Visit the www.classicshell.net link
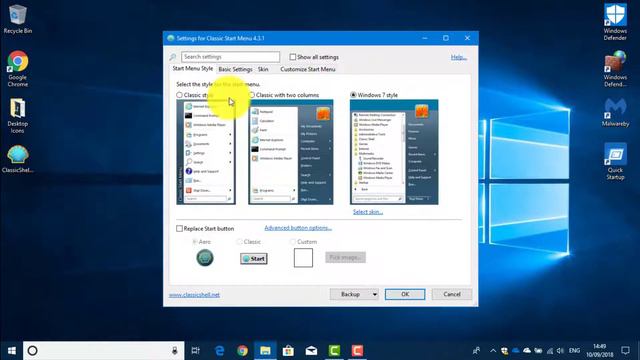Screen dimensions: 640x360 194,295
